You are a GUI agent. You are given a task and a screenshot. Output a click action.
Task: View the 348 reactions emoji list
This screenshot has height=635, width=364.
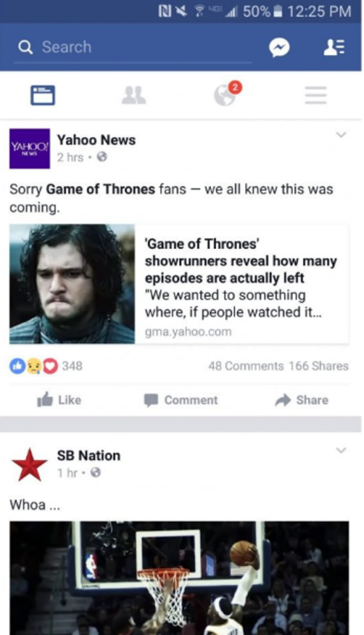(x=46, y=366)
